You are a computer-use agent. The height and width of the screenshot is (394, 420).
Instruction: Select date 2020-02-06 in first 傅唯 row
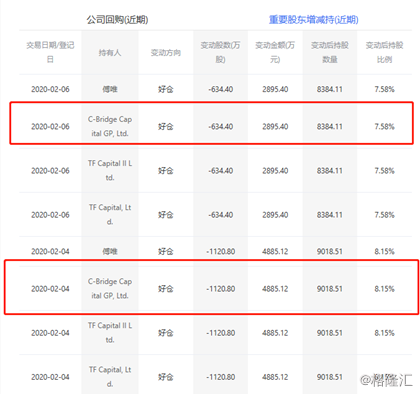click(x=50, y=89)
